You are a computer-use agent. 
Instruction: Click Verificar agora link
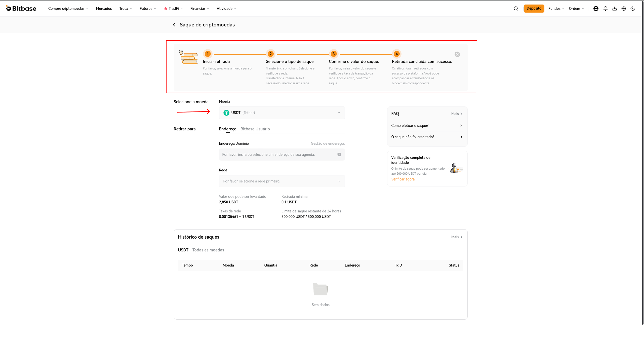point(403,179)
